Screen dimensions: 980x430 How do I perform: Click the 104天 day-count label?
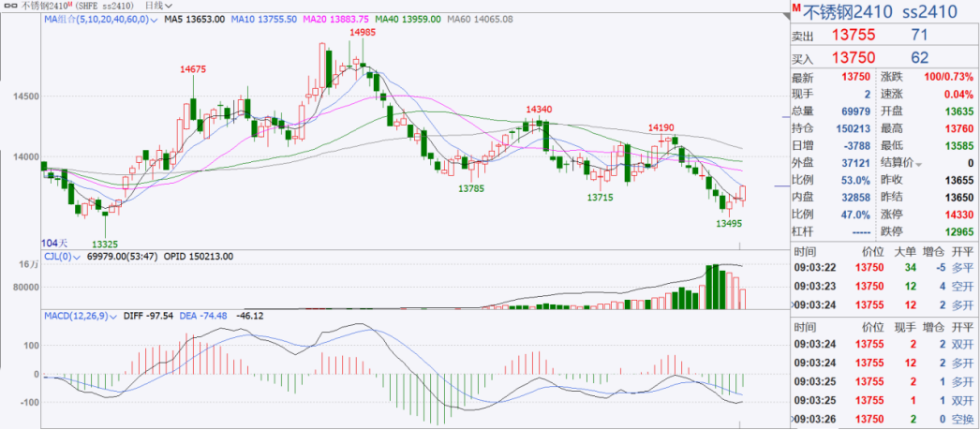pyautogui.click(x=53, y=243)
